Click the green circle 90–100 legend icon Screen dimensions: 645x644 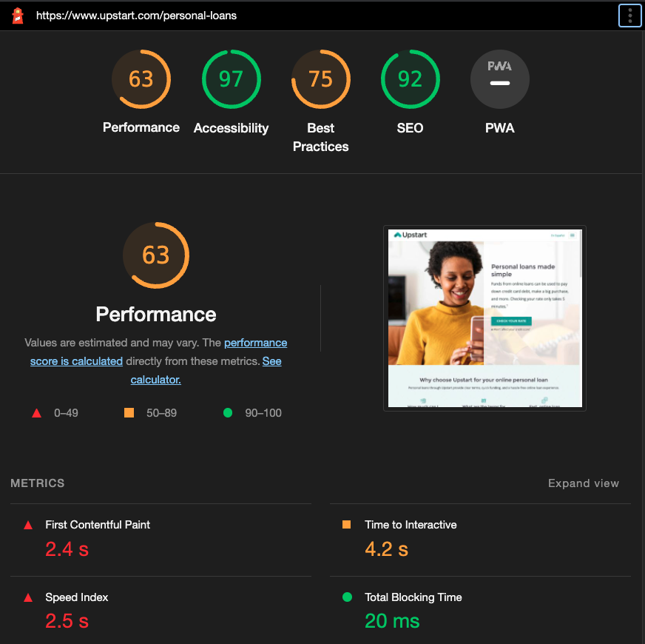pos(228,412)
